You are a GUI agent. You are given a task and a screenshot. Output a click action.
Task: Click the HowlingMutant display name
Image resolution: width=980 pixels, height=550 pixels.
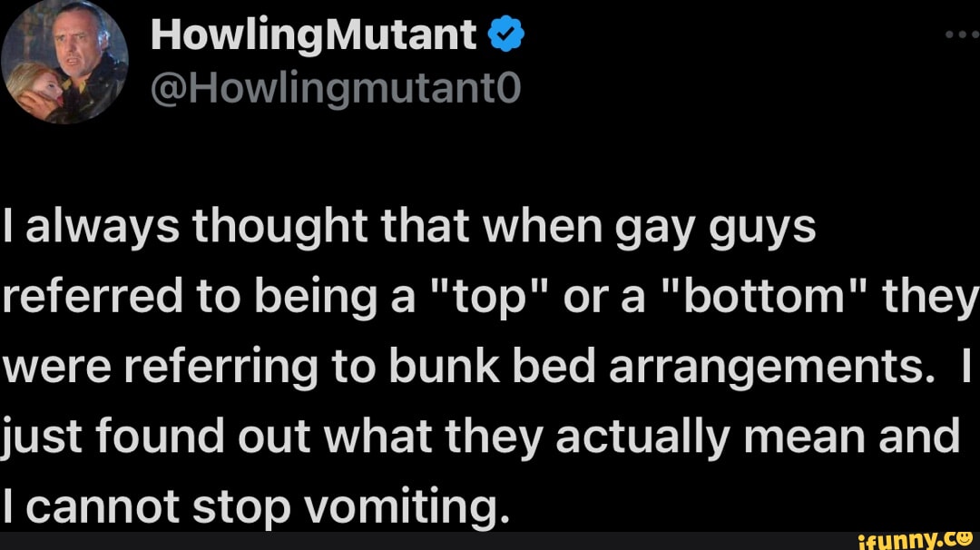point(313,35)
